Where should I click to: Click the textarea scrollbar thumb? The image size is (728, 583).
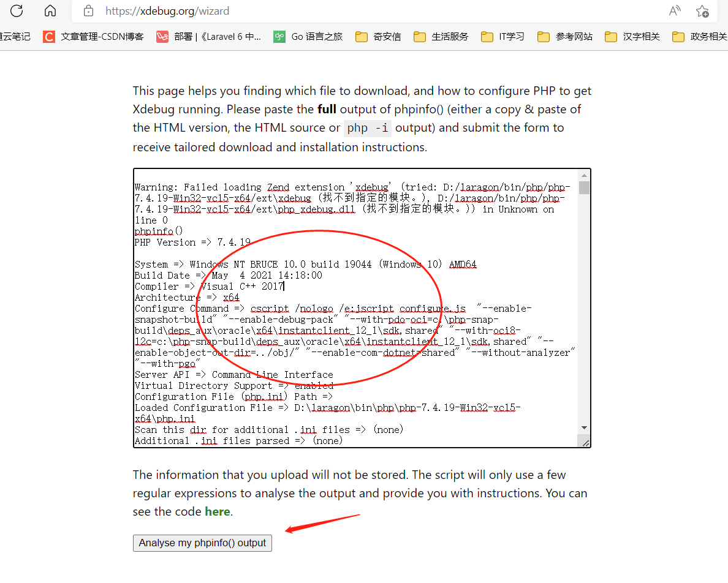[584, 188]
